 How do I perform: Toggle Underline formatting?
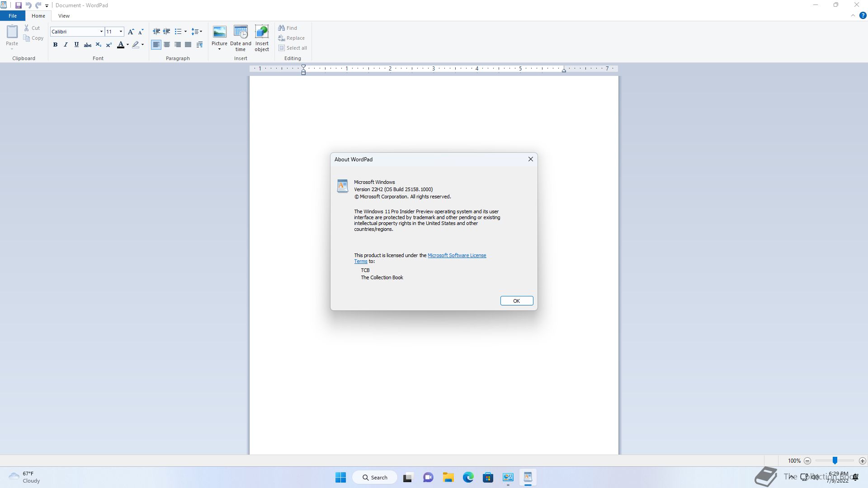coord(76,45)
